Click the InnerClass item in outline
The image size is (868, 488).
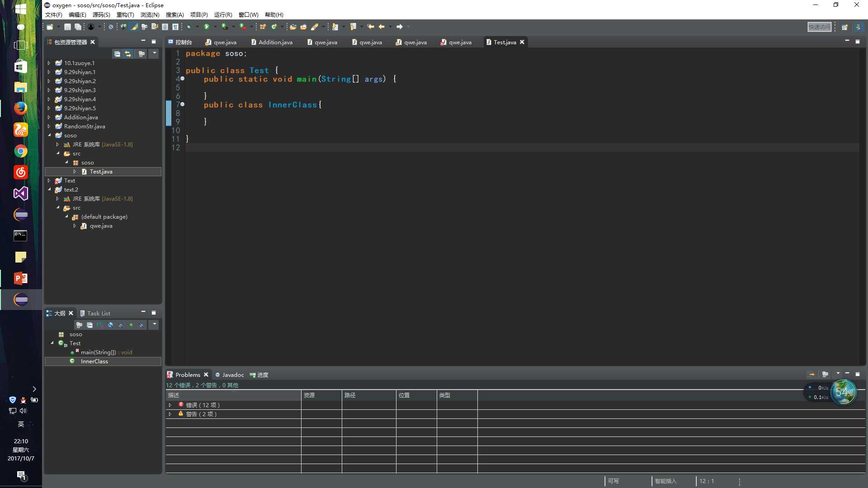[x=94, y=361]
